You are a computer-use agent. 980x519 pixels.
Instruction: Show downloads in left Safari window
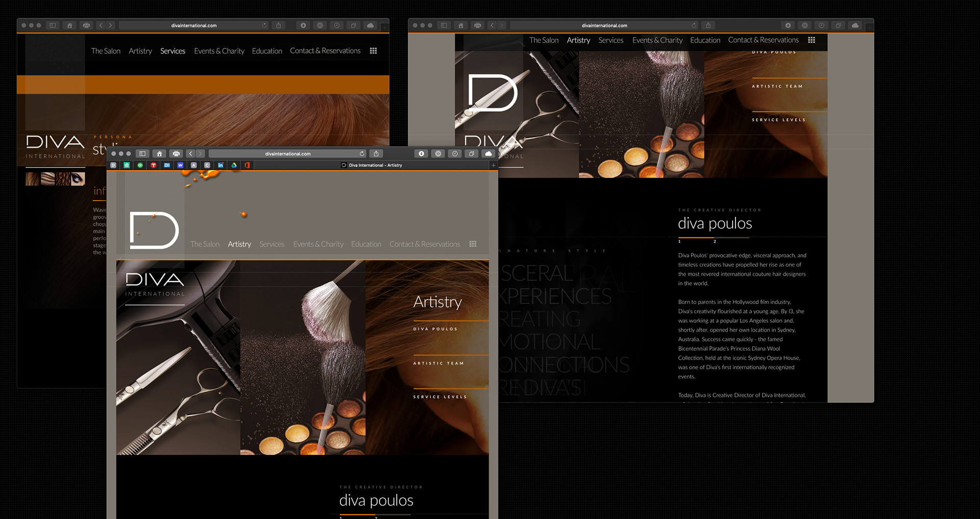pos(303,26)
